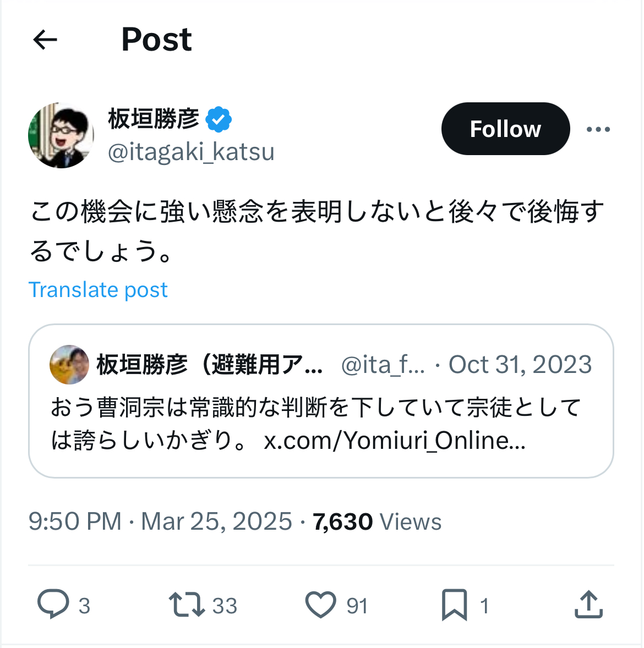Click the blue verified badge
Viewport: 644px width, 648px height.
219,119
